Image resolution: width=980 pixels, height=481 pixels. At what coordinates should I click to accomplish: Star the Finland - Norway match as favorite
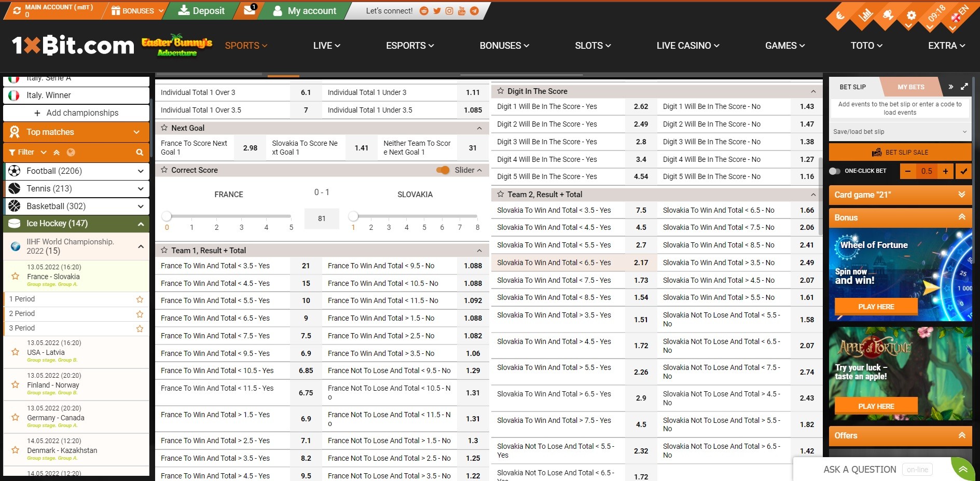click(14, 383)
